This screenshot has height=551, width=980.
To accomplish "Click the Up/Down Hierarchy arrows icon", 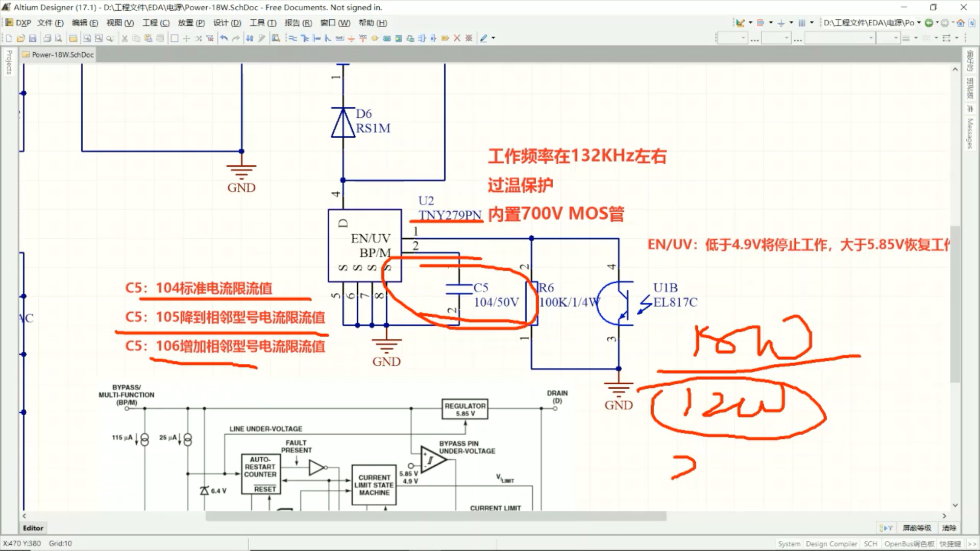I will [x=250, y=38].
